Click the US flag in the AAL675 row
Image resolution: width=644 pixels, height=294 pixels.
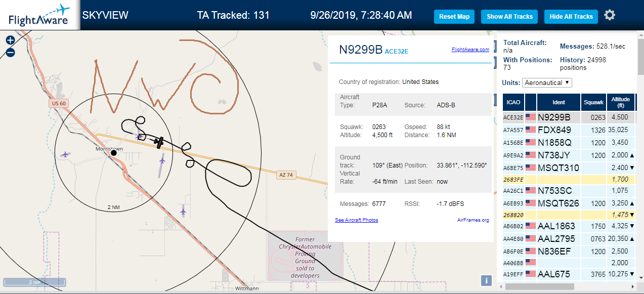(531, 274)
